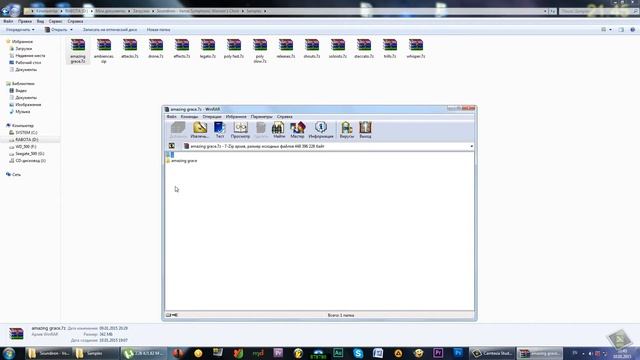Select WD_500 (F:) drive in sidebar
This screenshot has width=640, height=360.
pyautogui.click(x=26, y=147)
